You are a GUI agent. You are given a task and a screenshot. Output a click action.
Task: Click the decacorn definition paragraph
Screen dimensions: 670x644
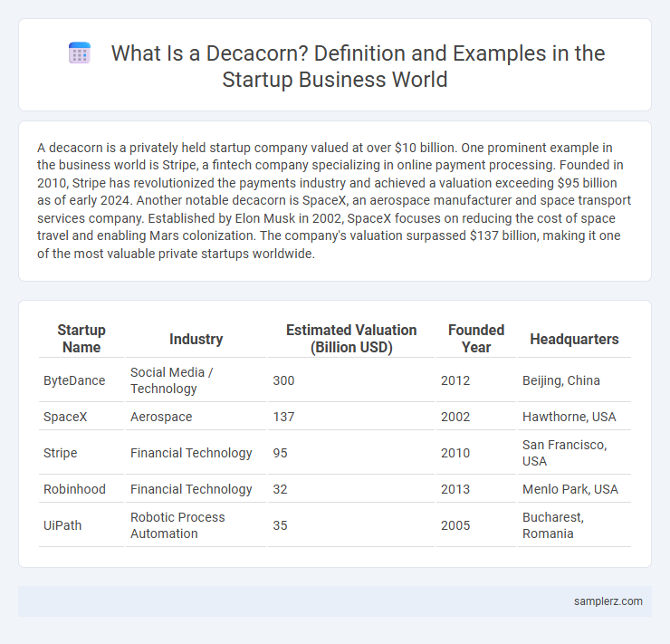tap(335, 200)
